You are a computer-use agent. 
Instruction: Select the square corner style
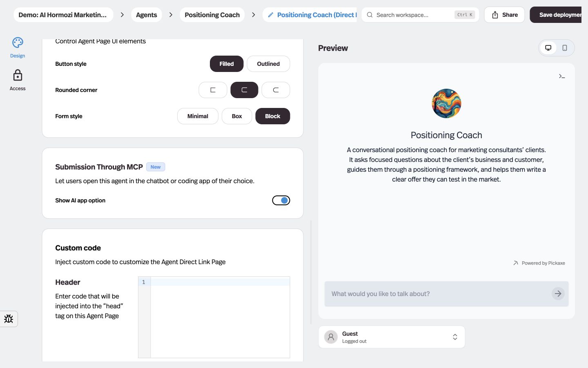(x=213, y=90)
